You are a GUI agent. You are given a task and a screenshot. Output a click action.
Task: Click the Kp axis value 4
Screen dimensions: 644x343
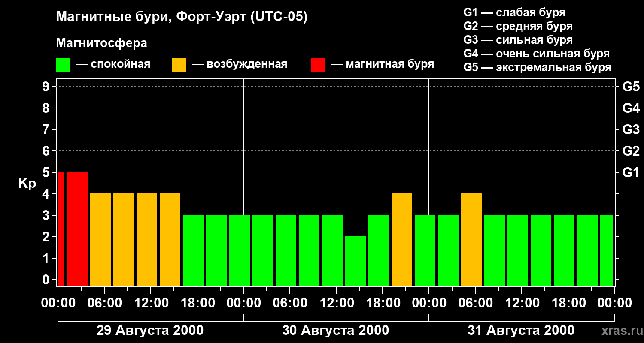tap(47, 194)
